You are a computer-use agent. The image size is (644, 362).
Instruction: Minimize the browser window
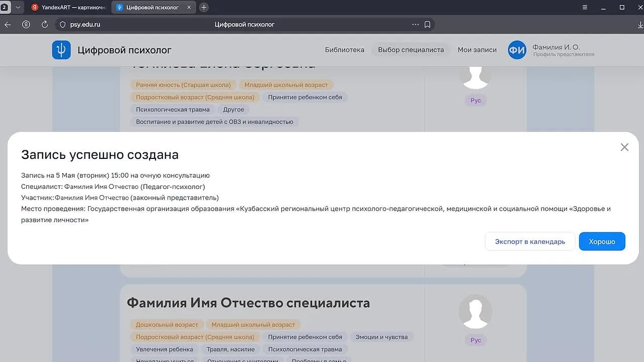[603, 7]
